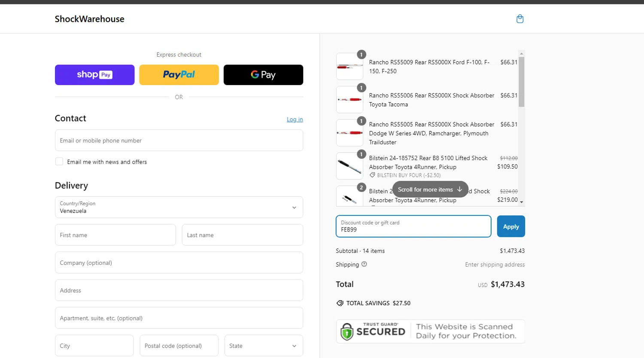Click the shipping help question mark icon

(364, 264)
